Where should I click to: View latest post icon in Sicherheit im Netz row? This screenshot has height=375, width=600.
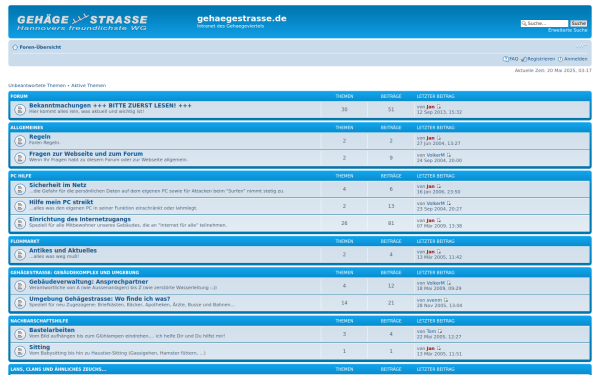(x=439, y=186)
